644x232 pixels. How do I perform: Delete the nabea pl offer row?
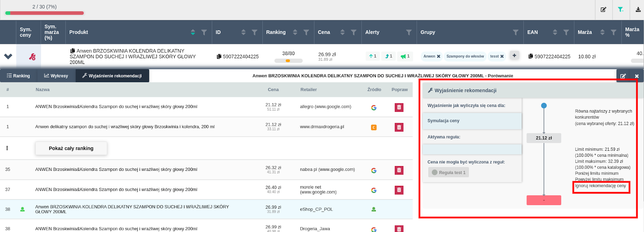(399, 170)
